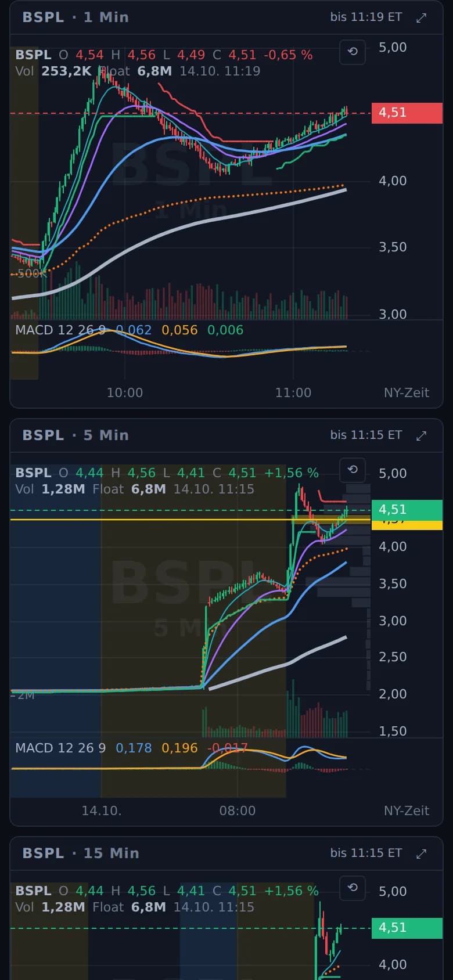453x980 pixels.
Task: Click the 10:00 time label on 1 Min axis
Action: [x=125, y=393]
